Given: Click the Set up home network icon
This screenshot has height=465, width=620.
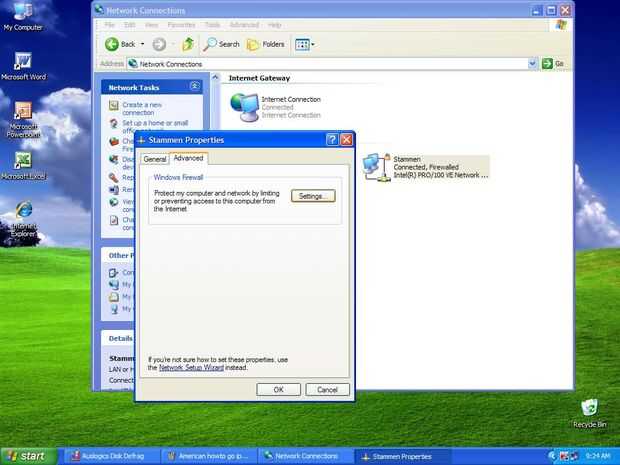Looking at the screenshot, I should point(114,124).
